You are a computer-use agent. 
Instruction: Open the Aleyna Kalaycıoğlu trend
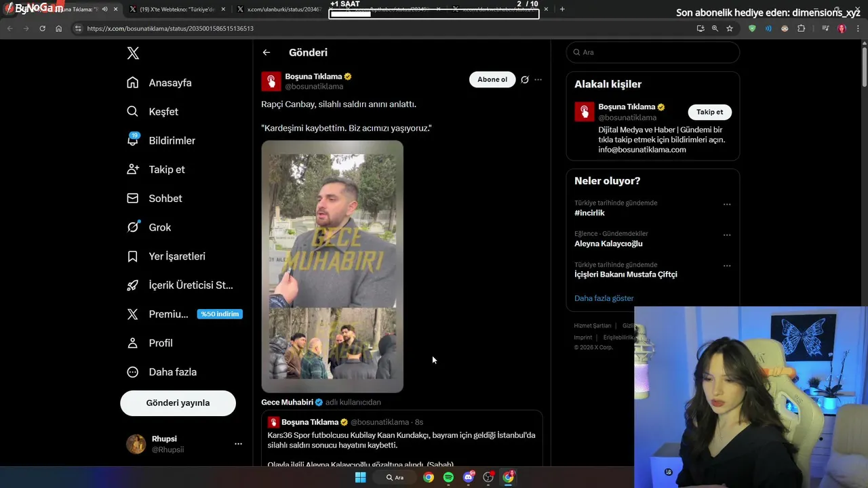tap(608, 243)
